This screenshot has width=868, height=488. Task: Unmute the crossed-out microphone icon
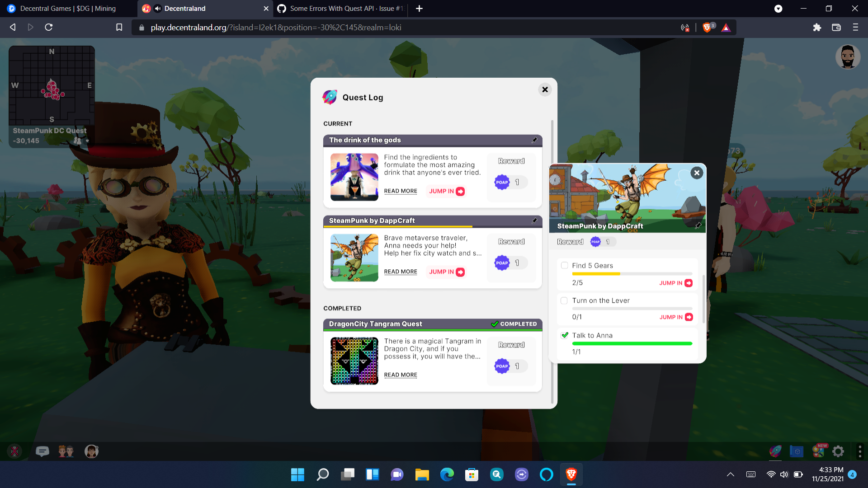click(15, 451)
